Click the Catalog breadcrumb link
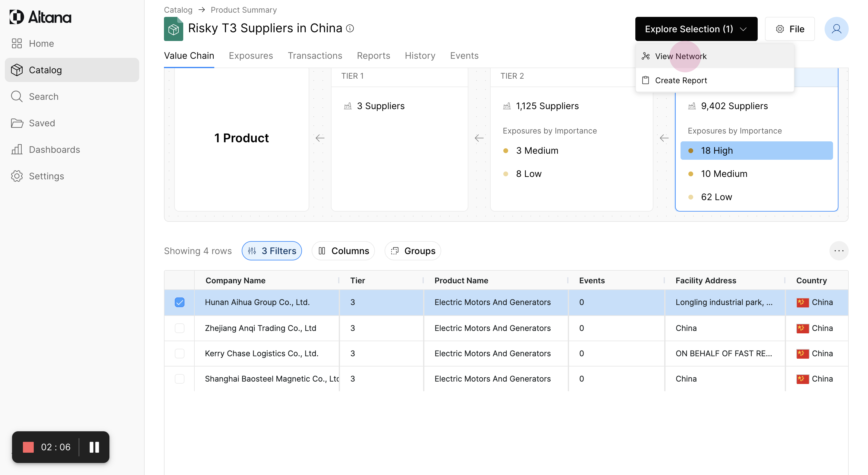This screenshot has height=475, width=868. pyautogui.click(x=178, y=10)
